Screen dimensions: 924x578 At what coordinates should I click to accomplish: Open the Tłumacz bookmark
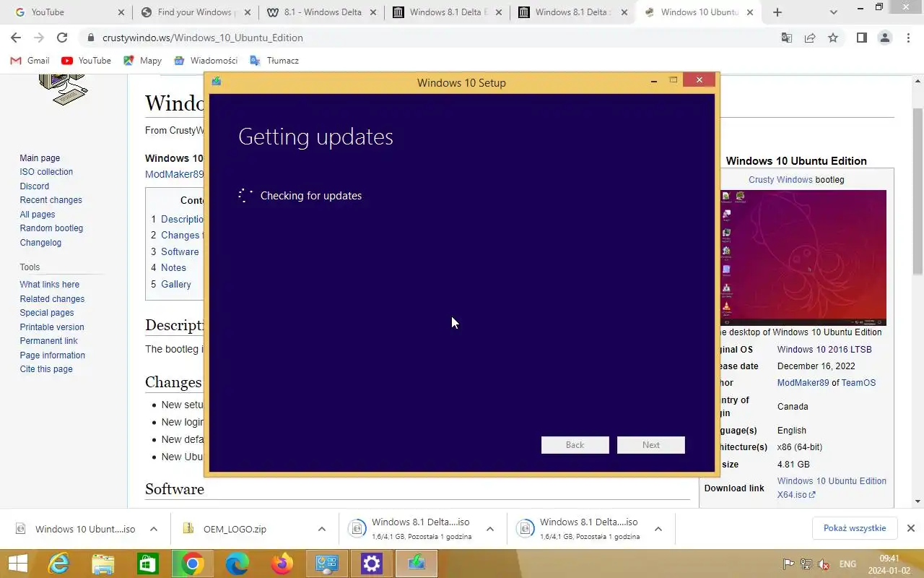[x=274, y=61]
